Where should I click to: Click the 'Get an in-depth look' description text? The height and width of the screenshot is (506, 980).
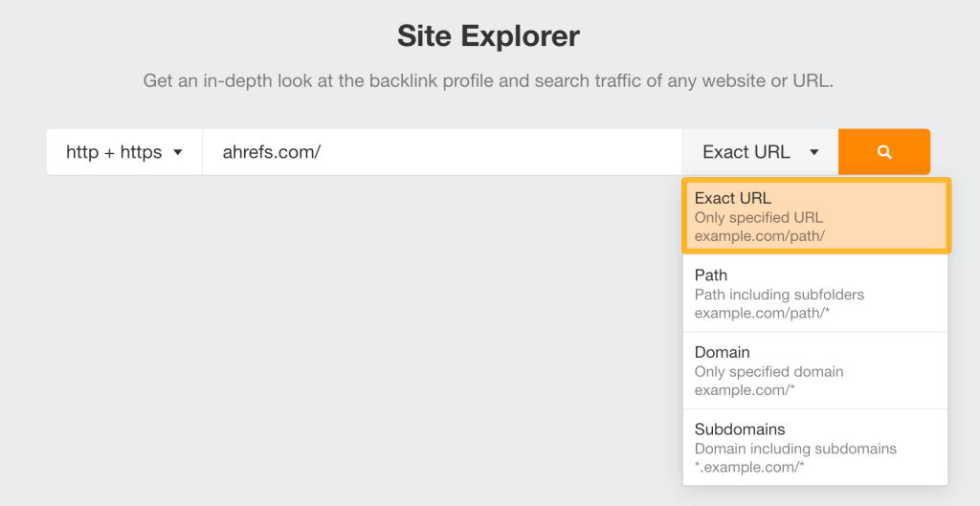[x=488, y=80]
